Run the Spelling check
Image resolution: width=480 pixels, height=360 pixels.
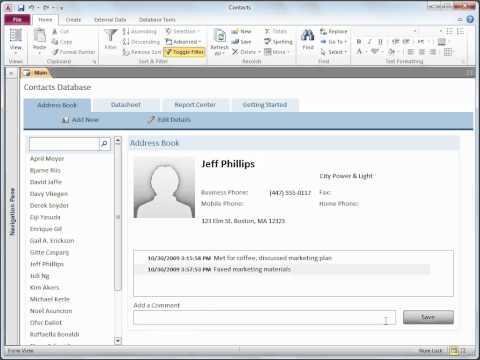[278, 42]
